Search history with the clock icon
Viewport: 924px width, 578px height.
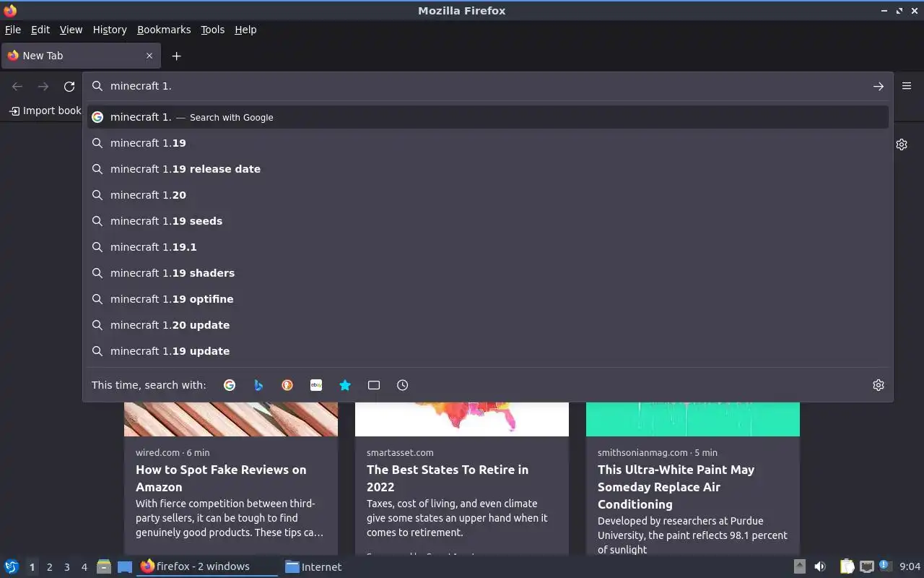click(403, 385)
